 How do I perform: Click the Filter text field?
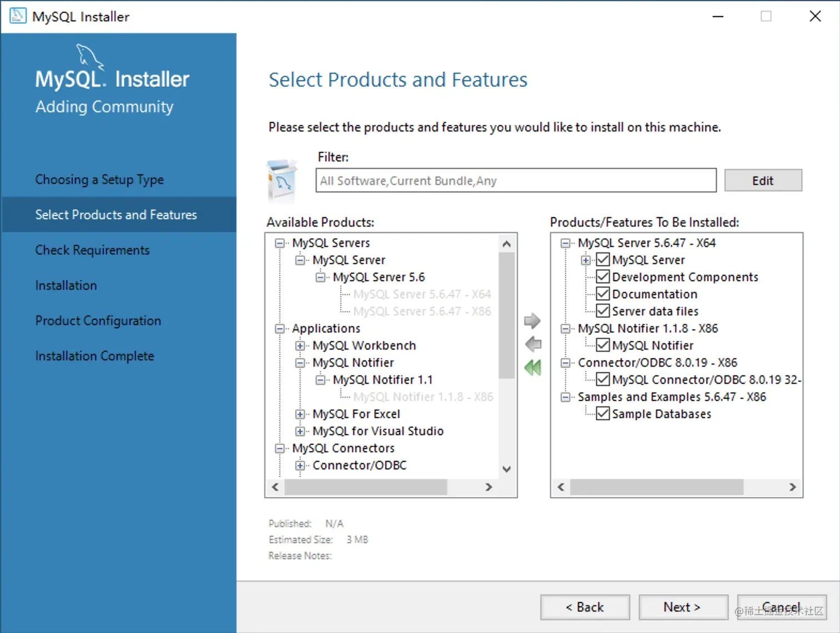coord(516,180)
